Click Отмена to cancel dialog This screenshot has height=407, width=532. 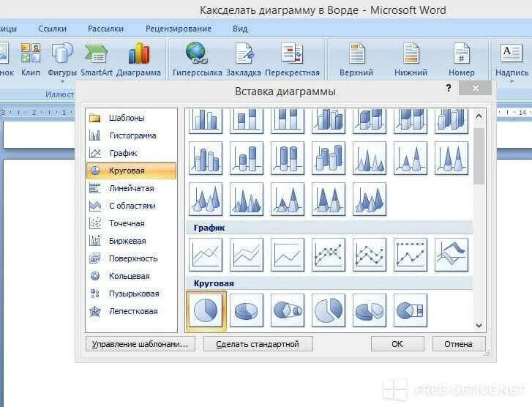[459, 344]
